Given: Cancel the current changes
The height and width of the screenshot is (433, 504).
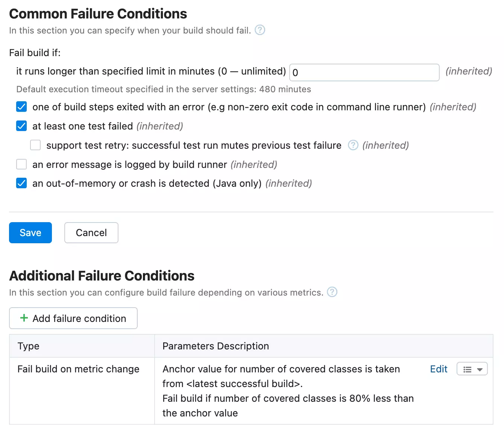Looking at the screenshot, I should tap(91, 233).
